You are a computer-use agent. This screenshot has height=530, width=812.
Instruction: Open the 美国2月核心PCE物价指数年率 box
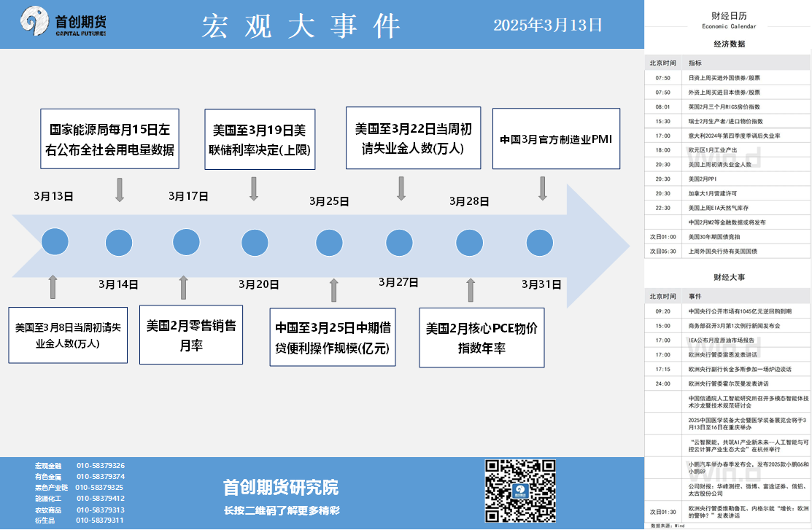point(482,338)
